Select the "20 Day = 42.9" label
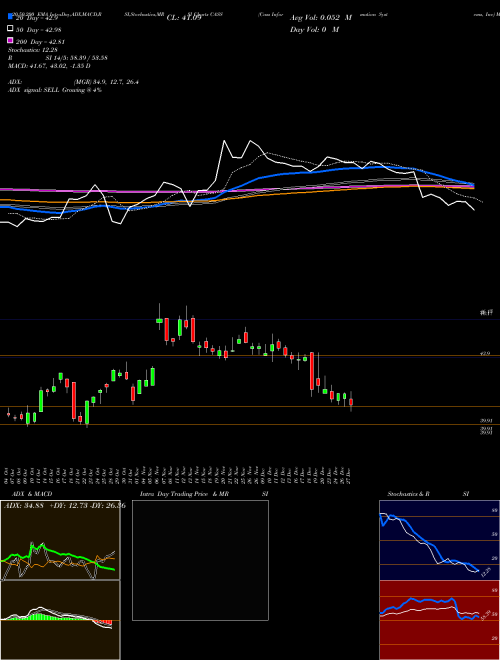500x660 pixels. pos(36,18)
